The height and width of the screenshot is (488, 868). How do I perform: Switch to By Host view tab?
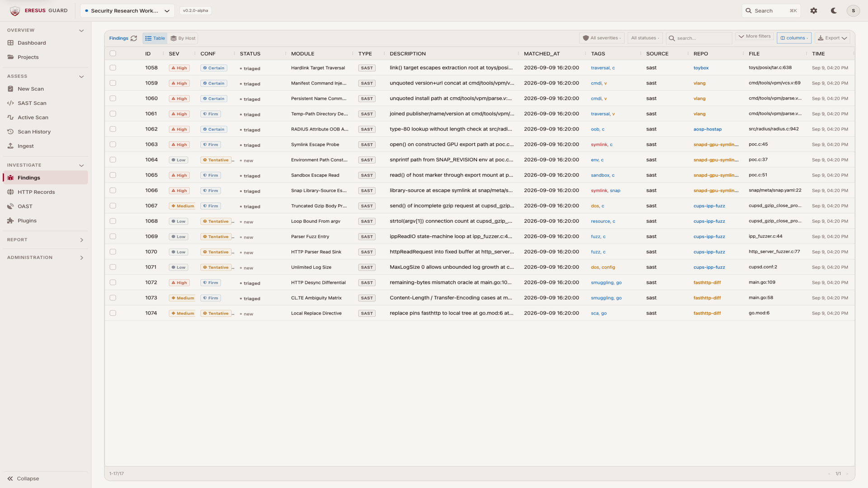tap(183, 38)
